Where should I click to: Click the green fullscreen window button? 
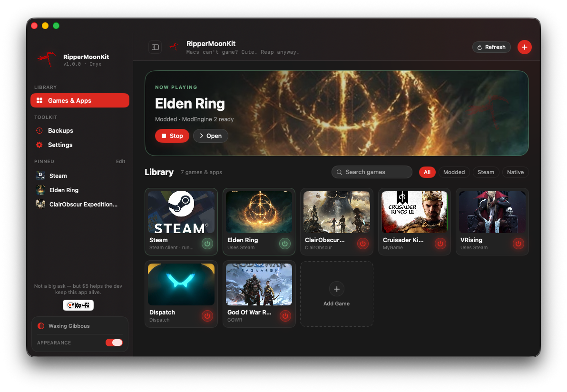(56, 26)
